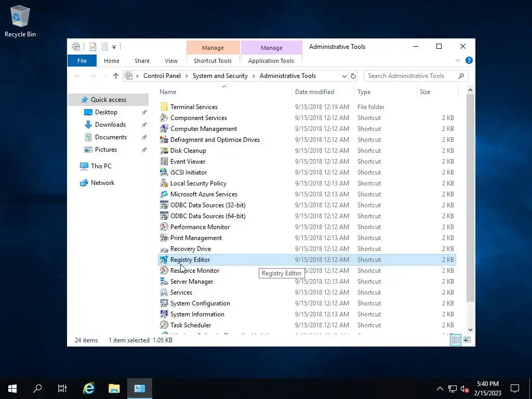The height and width of the screenshot is (399, 532).
Task: Click the Event Viewer icon
Action: pyautogui.click(x=164, y=162)
